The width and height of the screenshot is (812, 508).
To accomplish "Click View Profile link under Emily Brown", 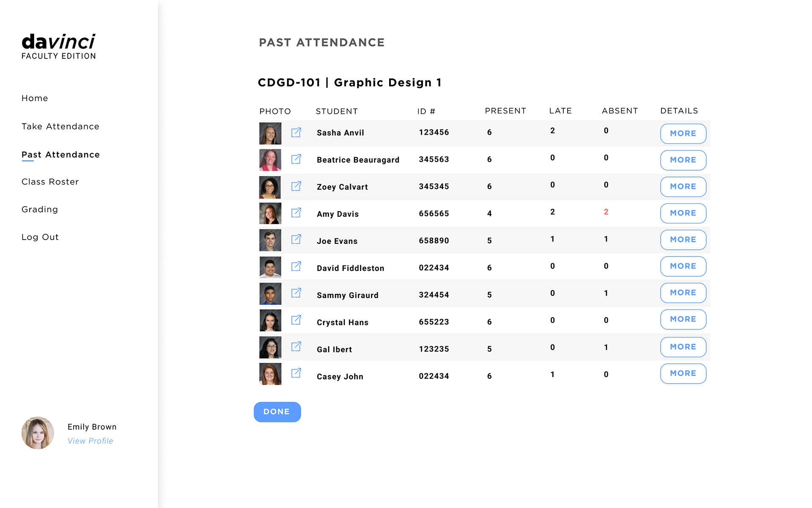I will [91, 441].
